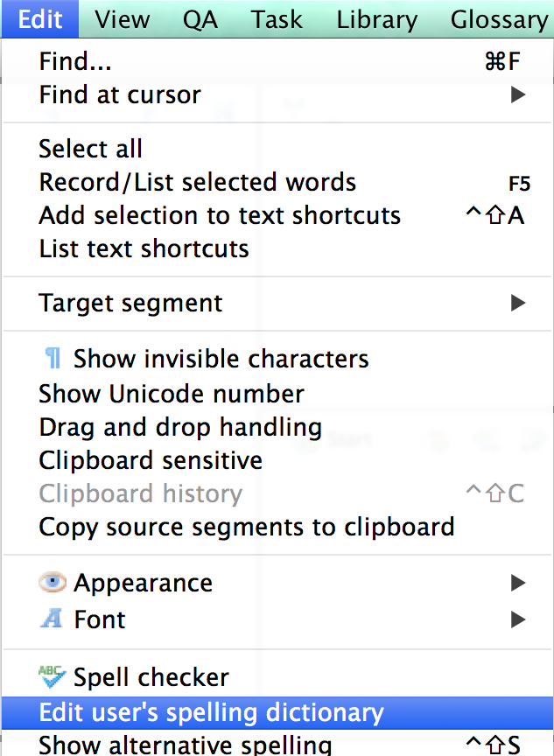Click the letter A icon beside Font

[x=53, y=619]
